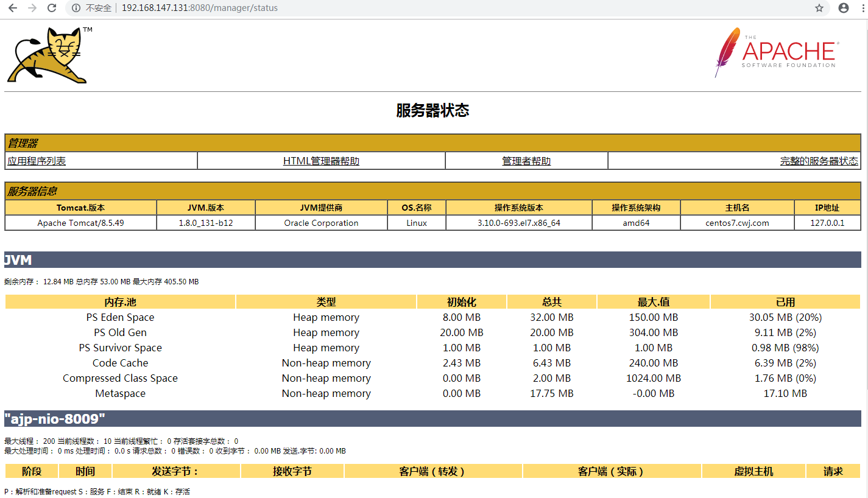Click the 初始化 column header
868x498 pixels.
pos(462,302)
